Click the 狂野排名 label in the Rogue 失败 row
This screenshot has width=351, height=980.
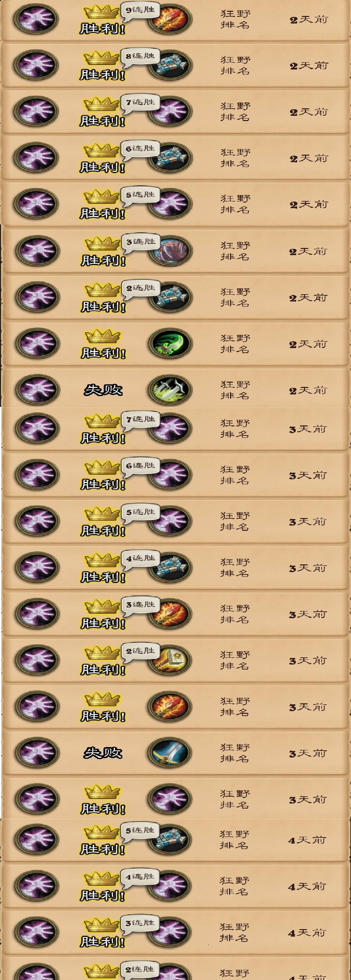click(236, 390)
